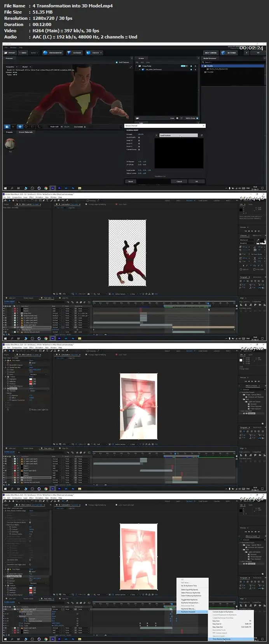Toggle Draft Textures checkbox in the 00:02:24 frame
This screenshot has width=269, height=644.
[117, 62]
